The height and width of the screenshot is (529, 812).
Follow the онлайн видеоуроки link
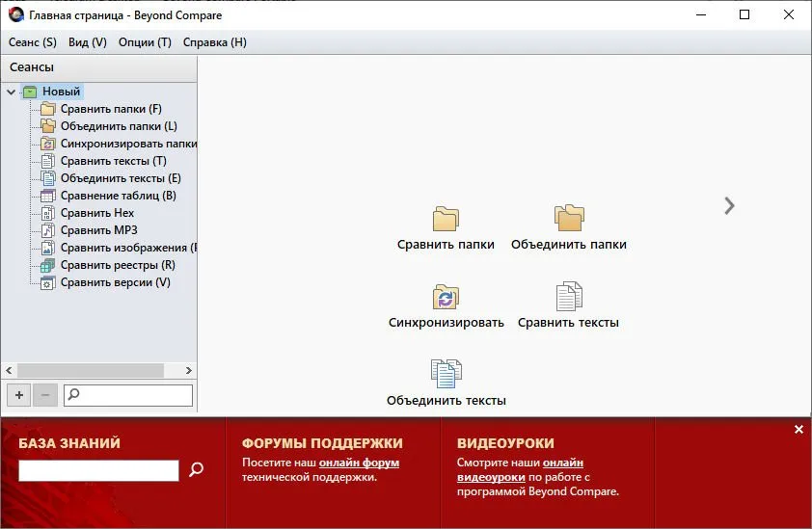pyautogui.click(x=520, y=470)
